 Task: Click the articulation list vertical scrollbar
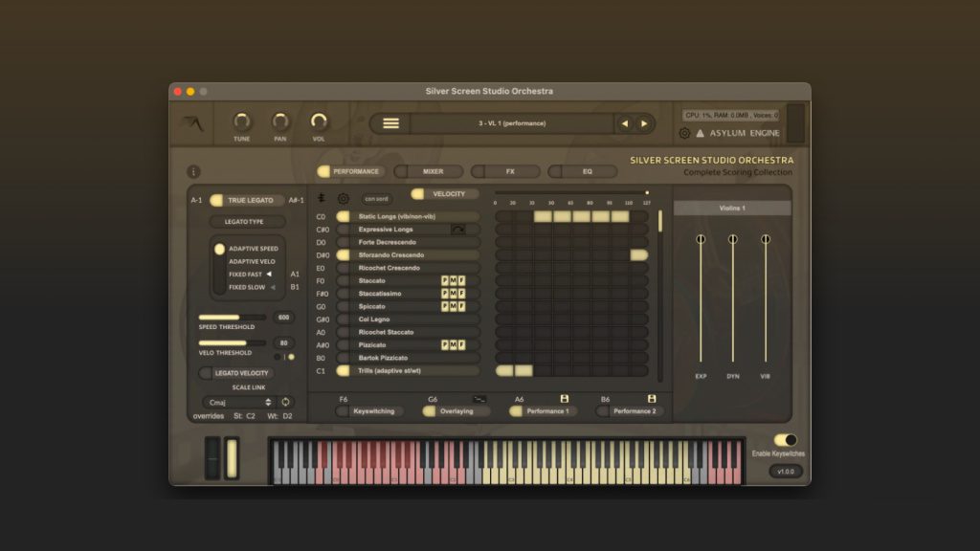(660, 296)
